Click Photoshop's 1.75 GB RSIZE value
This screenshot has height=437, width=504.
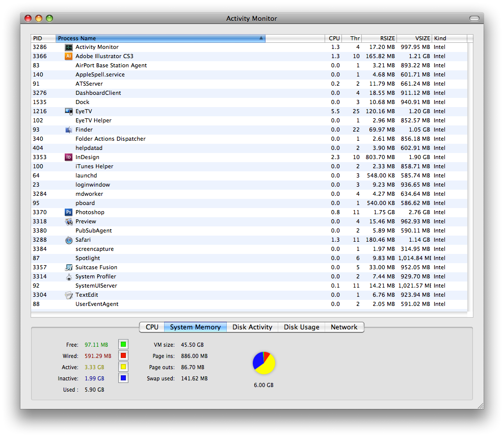pos(384,212)
